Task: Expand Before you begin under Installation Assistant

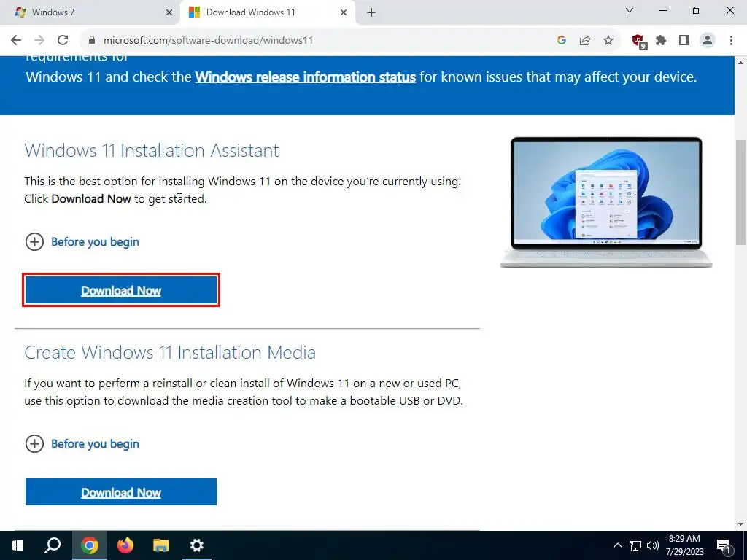Action: coord(82,241)
